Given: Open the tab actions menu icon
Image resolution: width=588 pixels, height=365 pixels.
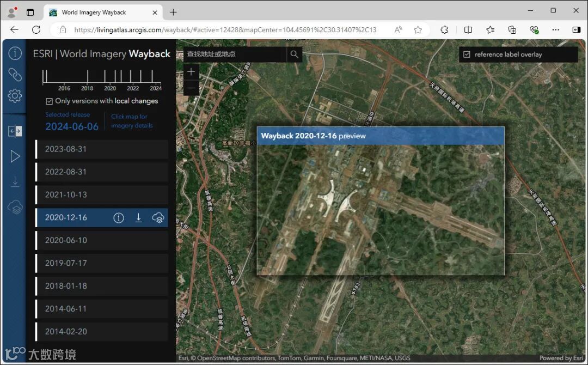Looking at the screenshot, I should [x=30, y=13].
